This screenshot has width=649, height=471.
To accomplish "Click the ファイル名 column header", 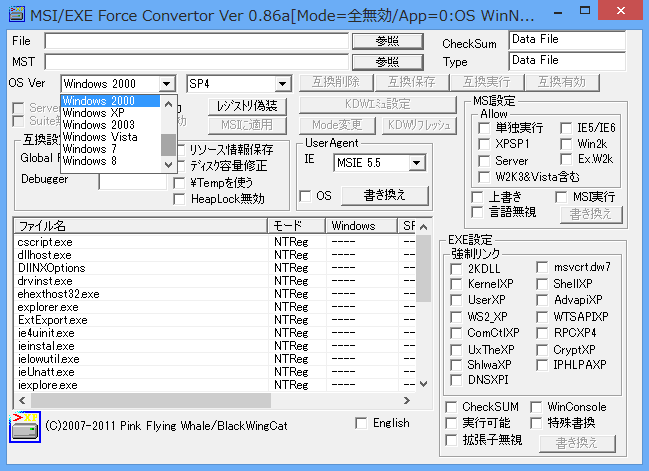I will coord(141,226).
